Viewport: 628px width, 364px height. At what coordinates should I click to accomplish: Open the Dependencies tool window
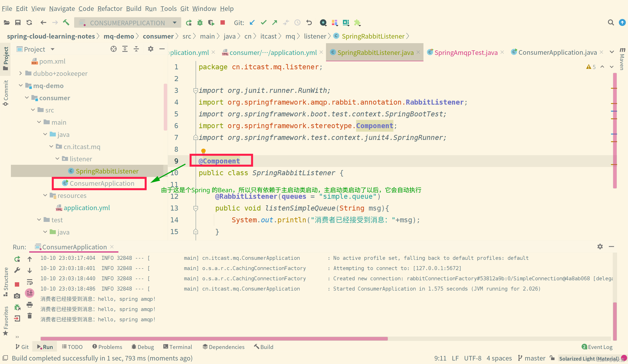pos(223,347)
